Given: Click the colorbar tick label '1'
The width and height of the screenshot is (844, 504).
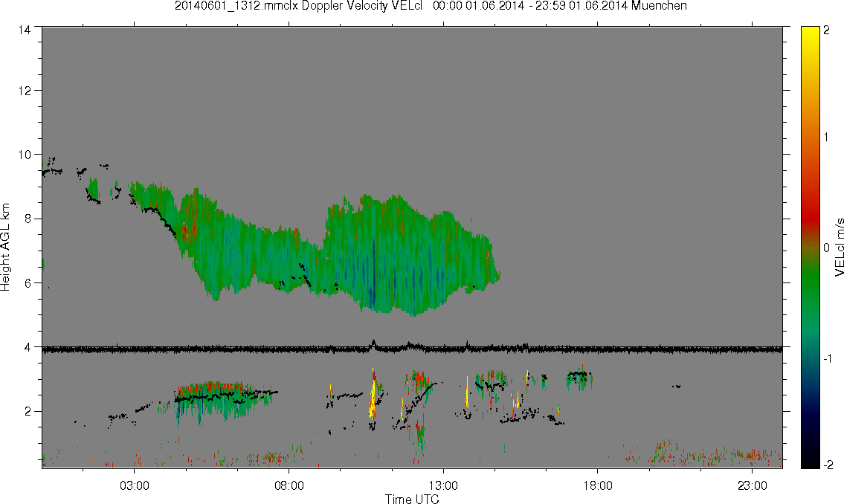Looking at the screenshot, I should [826, 138].
